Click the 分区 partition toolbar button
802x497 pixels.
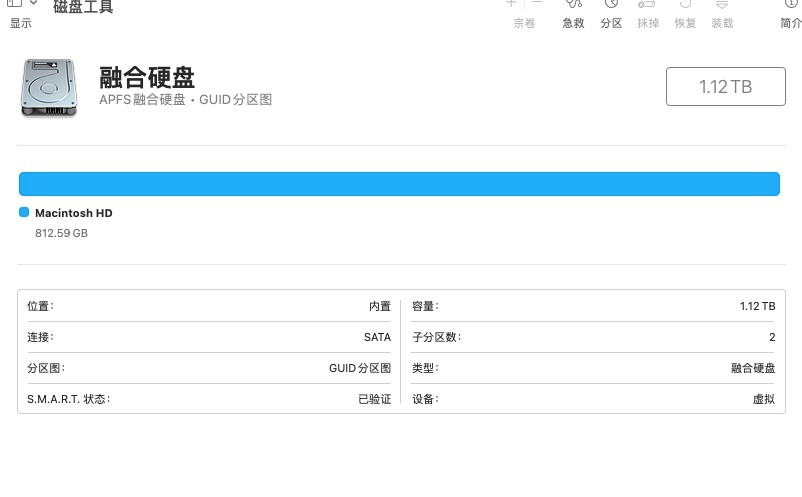pyautogui.click(x=611, y=14)
